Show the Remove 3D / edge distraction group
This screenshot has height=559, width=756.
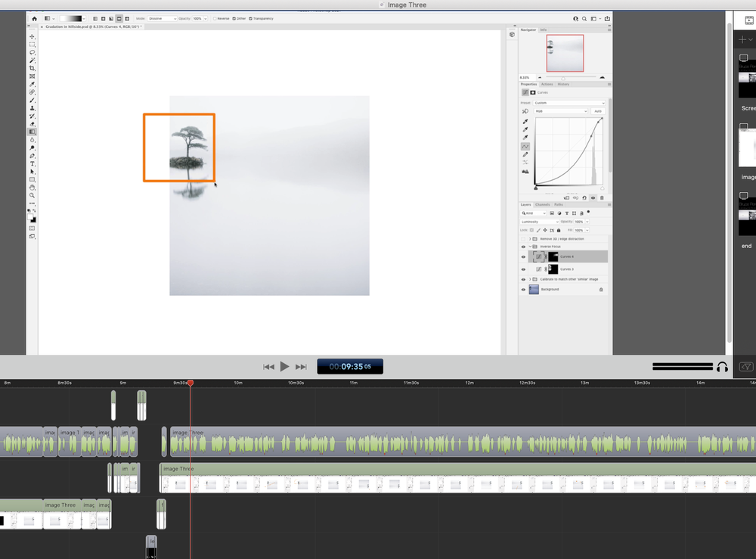523,239
